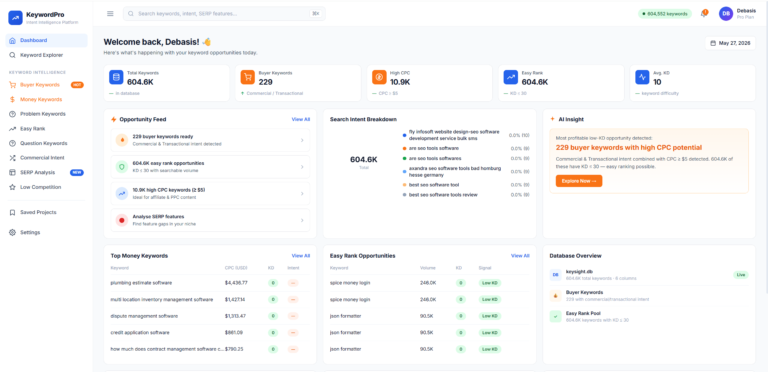Click the Total Keywords database icon

[116, 77]
